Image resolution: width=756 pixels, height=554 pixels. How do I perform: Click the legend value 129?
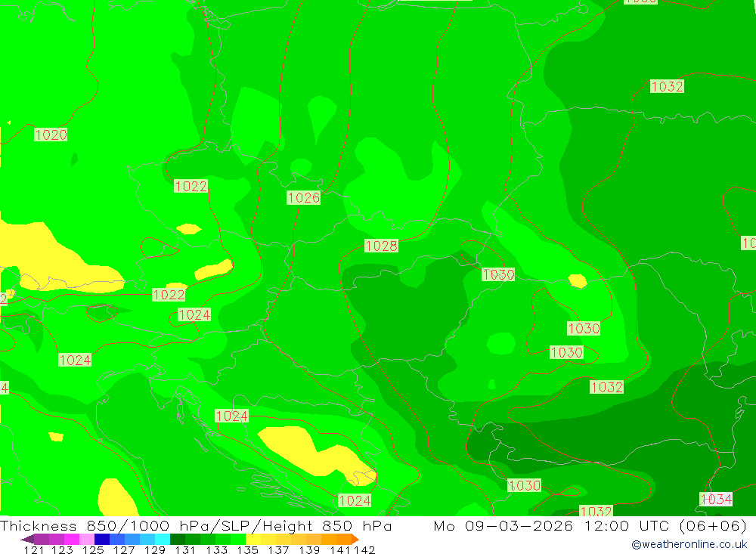[154, 549]
